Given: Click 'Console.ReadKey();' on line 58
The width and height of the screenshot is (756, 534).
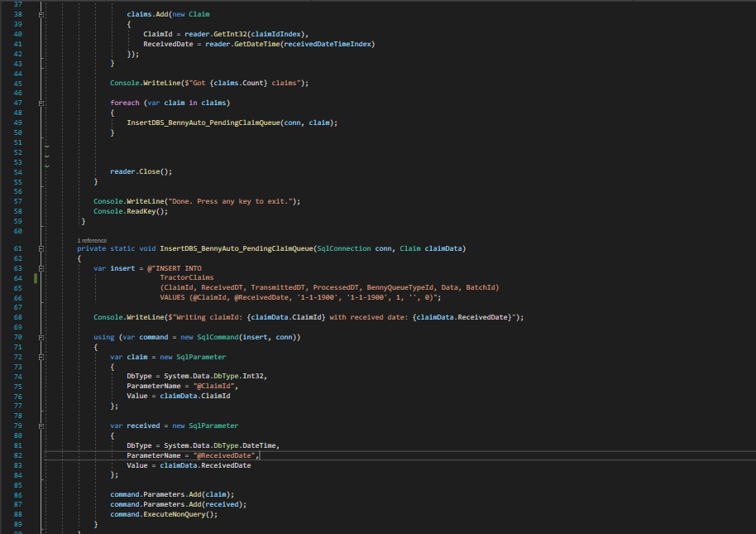Looking at the screenshot, I should pyautogui.click(x=131, y=211).
